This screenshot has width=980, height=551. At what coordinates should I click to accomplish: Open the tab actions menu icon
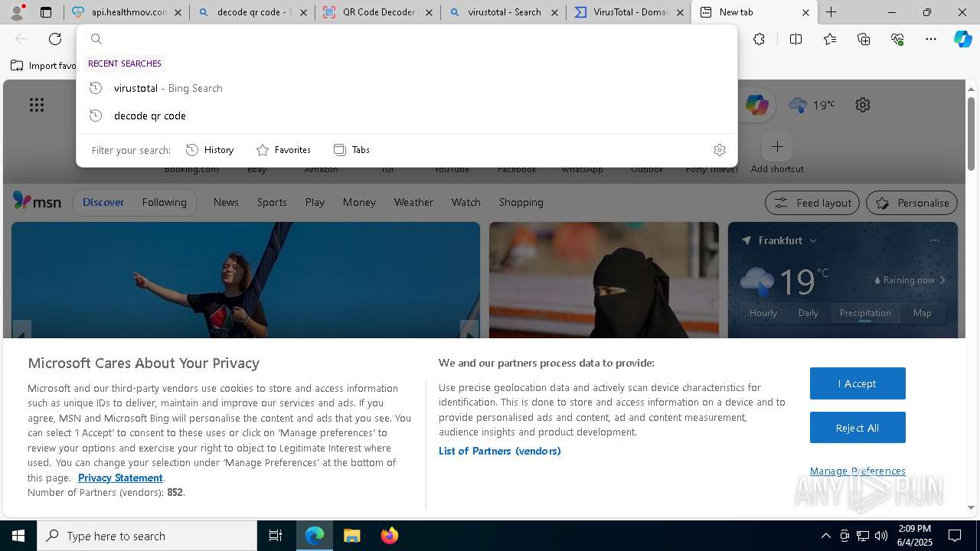(x=46, y=12)
